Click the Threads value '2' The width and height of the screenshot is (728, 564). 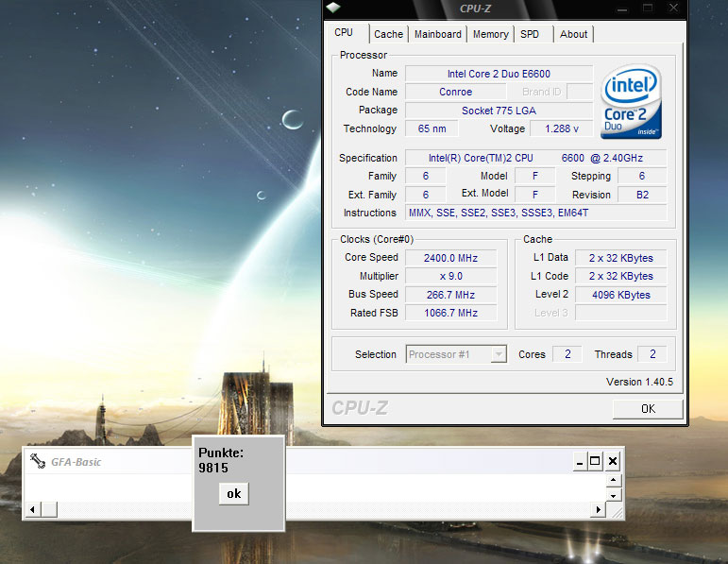(x=652, y=354)
